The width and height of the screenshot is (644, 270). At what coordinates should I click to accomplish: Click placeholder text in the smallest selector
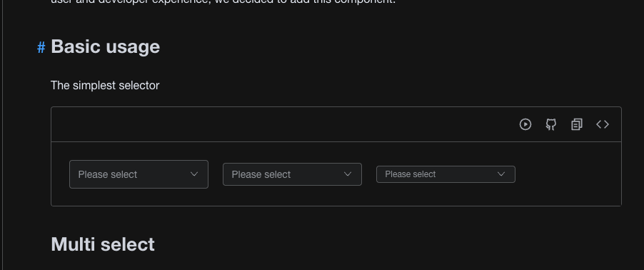[x=411, y=174]
